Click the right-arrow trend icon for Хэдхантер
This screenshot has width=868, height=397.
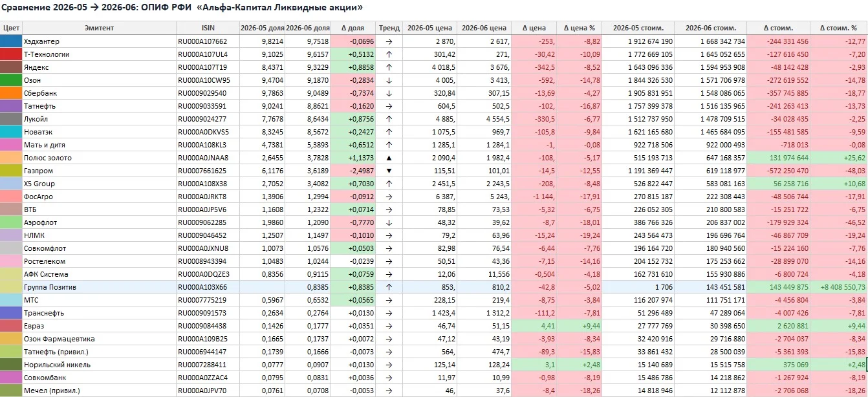[x=389, y=41]
